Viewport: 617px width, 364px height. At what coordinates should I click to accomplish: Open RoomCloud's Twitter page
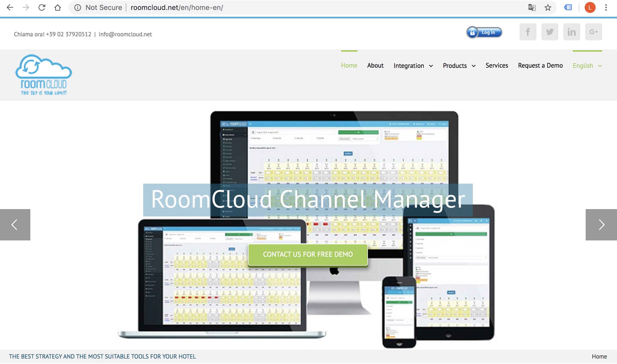(x=550, y=32)
